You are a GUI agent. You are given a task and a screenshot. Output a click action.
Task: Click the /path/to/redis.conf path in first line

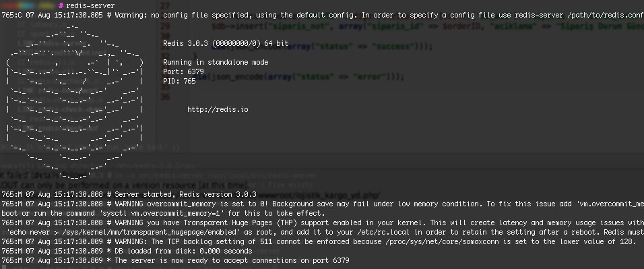[x=606, y=16]
